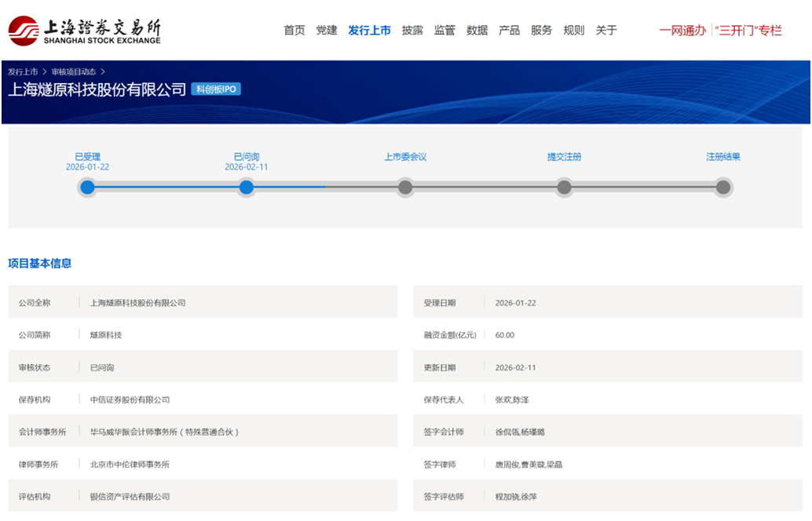Open the 监管 navigation menu
The image size is (812, 521).
coord(444,31)
